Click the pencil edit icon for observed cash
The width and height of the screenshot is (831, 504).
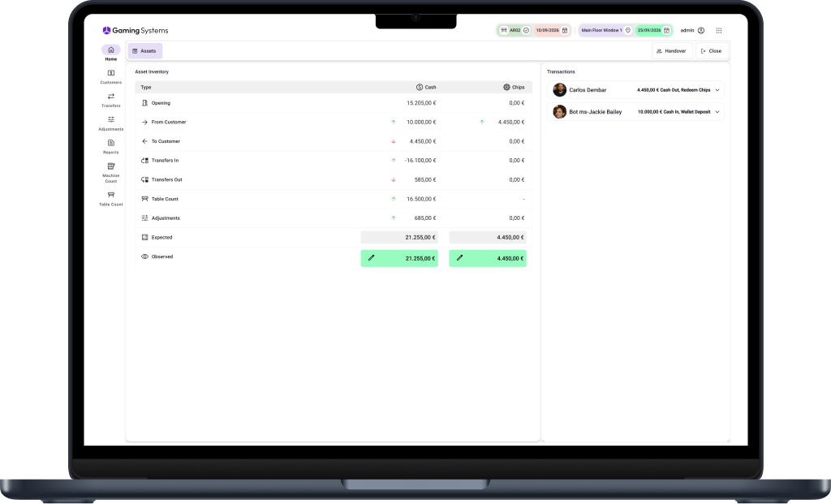pos(372,257)
